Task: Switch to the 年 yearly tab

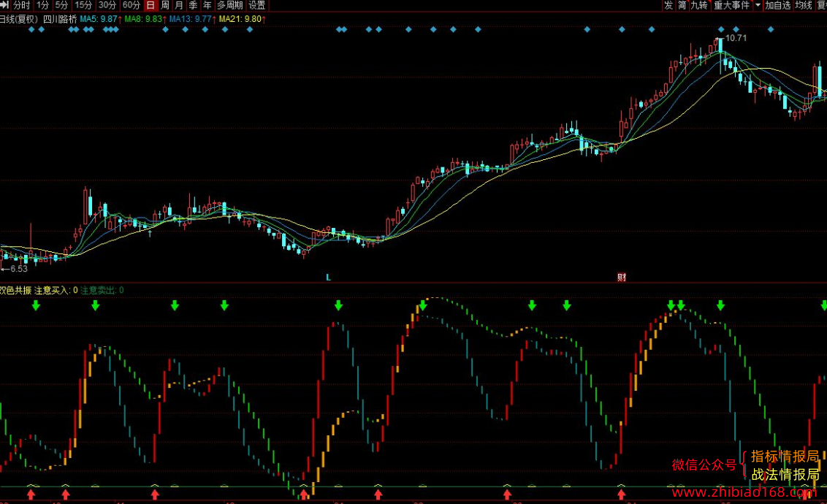Action: click(207, 5)
